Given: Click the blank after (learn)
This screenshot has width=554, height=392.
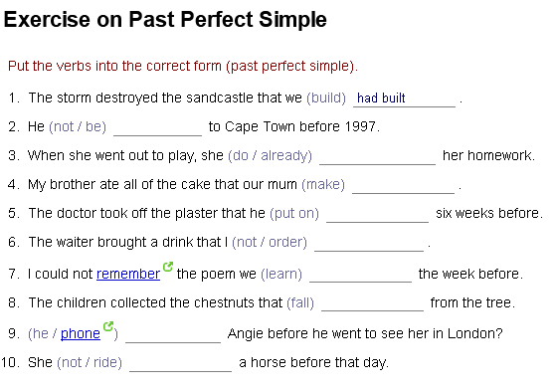Looking at the screenshot, I should click(360, 274).
